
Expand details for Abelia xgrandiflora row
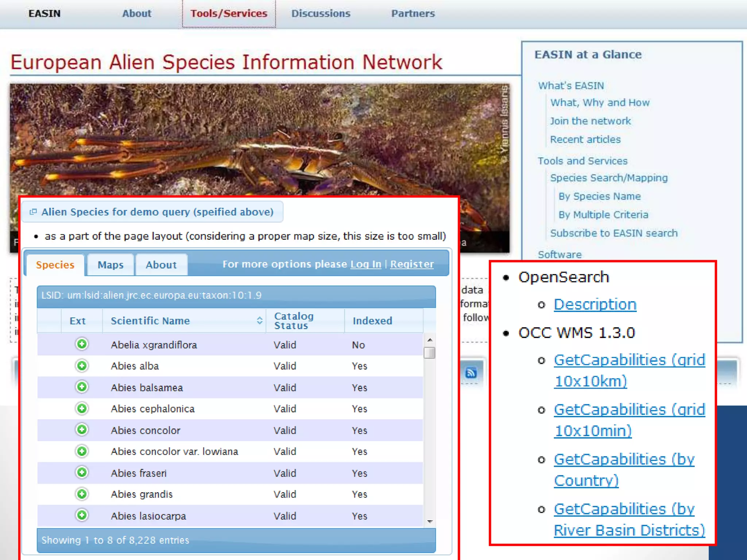click(x=82, y=344)
